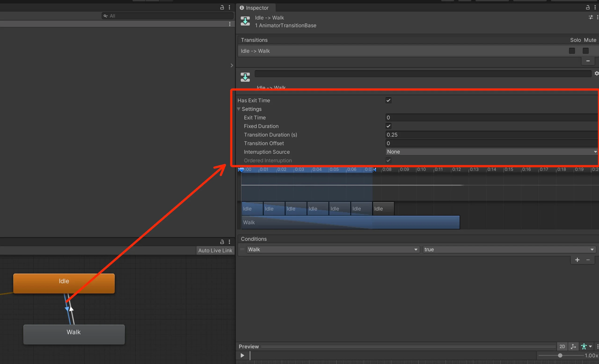Open Inspector panel three-dot options menu
Viewport: 599px width, 364px height.
[595, 7]
